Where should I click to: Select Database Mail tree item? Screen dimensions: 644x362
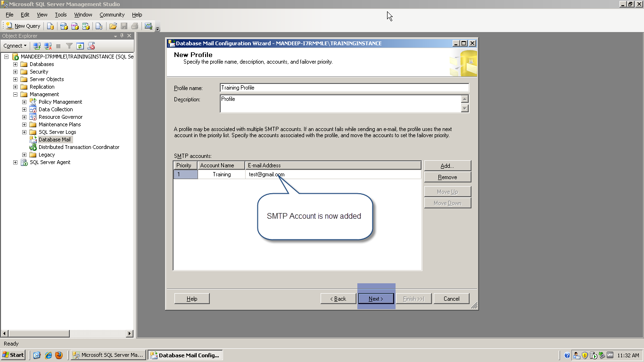pos(55,140)
